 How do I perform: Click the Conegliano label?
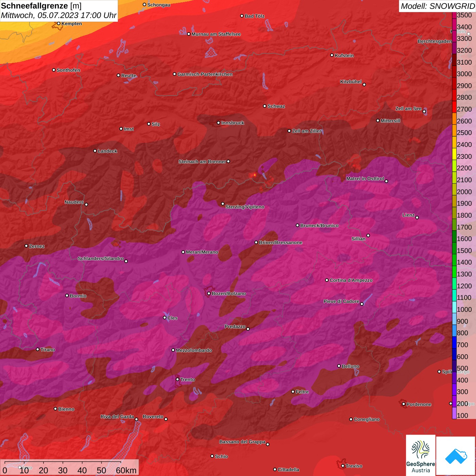tap(367, 419)
